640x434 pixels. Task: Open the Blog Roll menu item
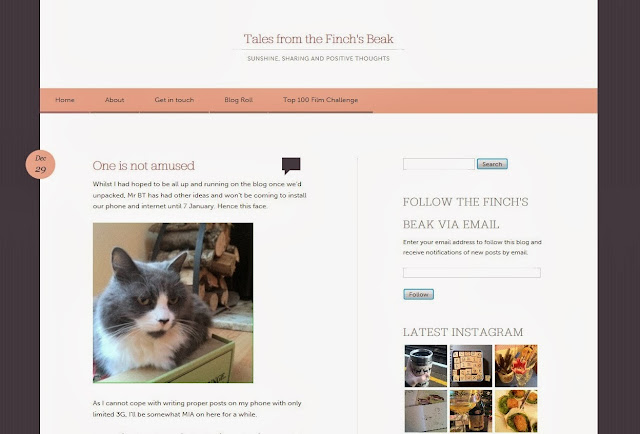238,100
